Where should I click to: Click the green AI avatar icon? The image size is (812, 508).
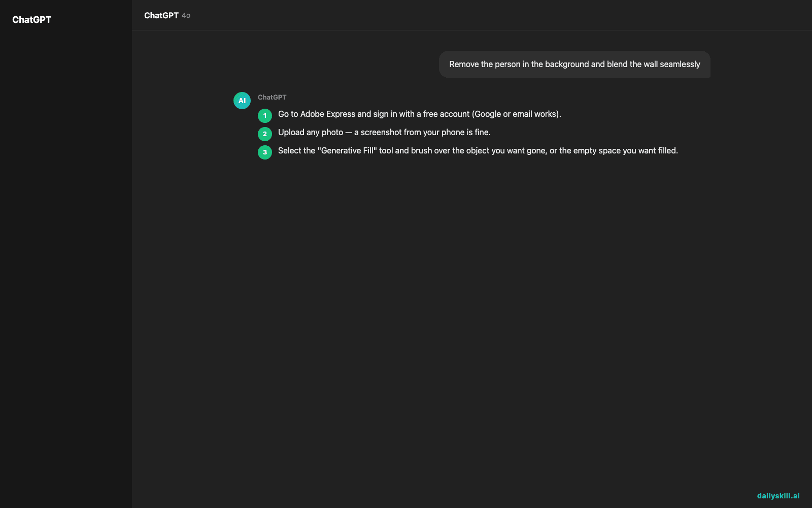pyautogui.click(x=242, y=101)
